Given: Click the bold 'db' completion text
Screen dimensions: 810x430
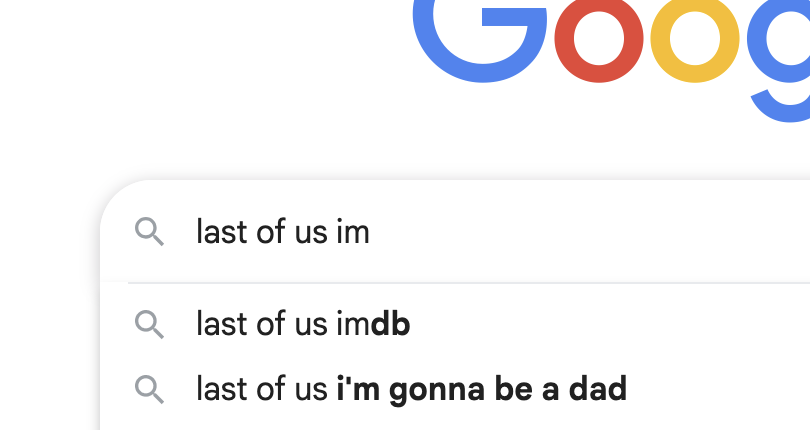Looking at the screenshot, I should (390, 324).
